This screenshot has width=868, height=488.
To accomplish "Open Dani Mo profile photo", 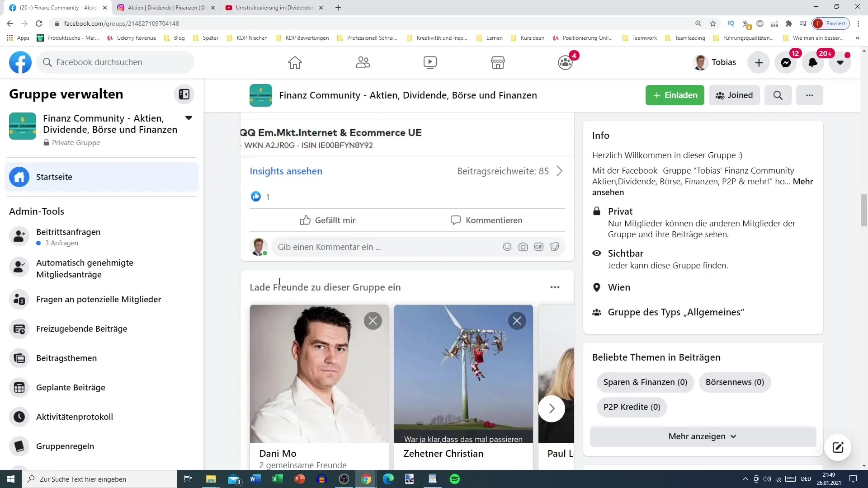I will point(319,374).
